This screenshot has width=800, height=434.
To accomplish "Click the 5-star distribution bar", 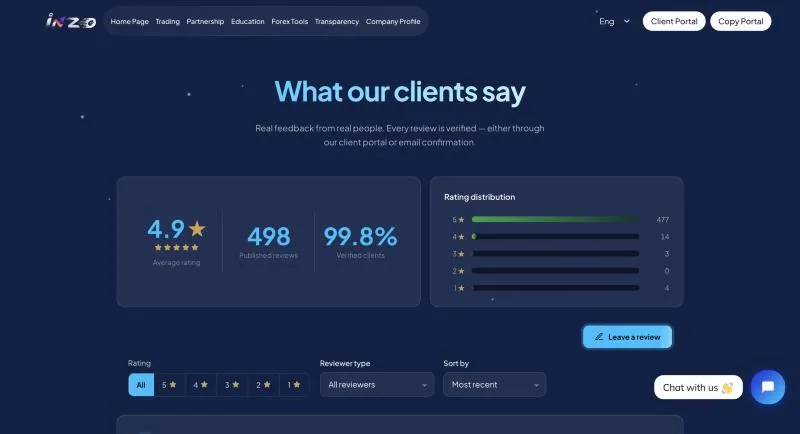I will point(555,219).
